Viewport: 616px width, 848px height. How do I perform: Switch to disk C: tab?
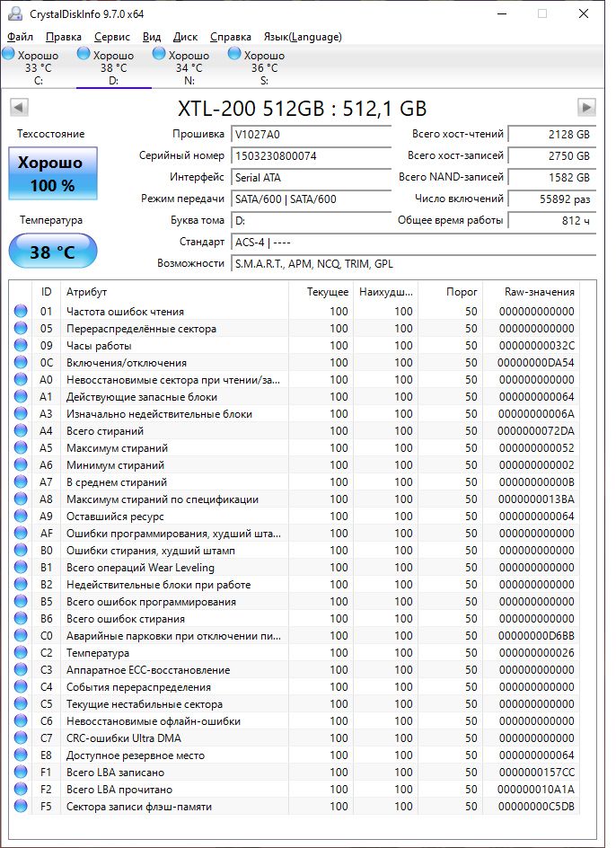38,67
